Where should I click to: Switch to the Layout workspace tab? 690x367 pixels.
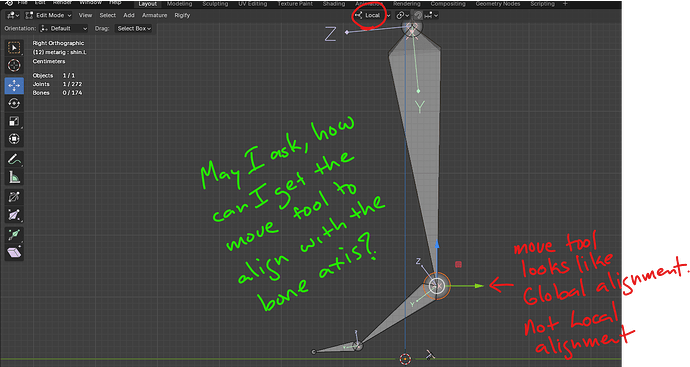coord(147,4)
